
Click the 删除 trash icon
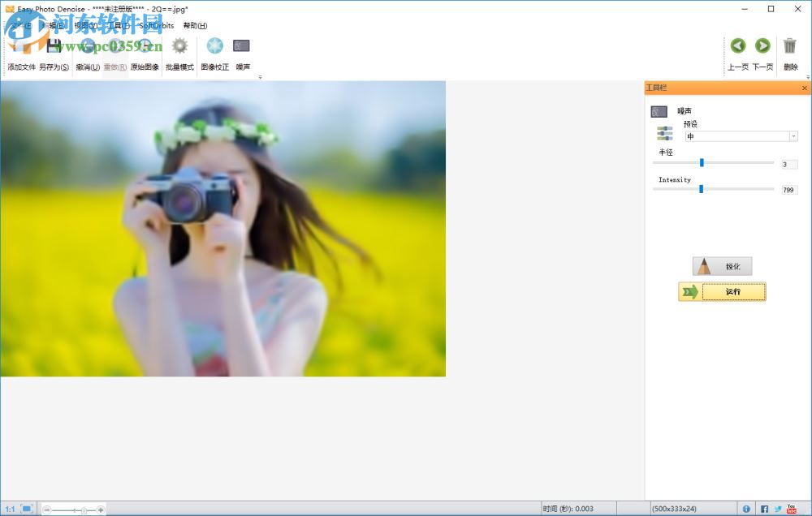790,46
